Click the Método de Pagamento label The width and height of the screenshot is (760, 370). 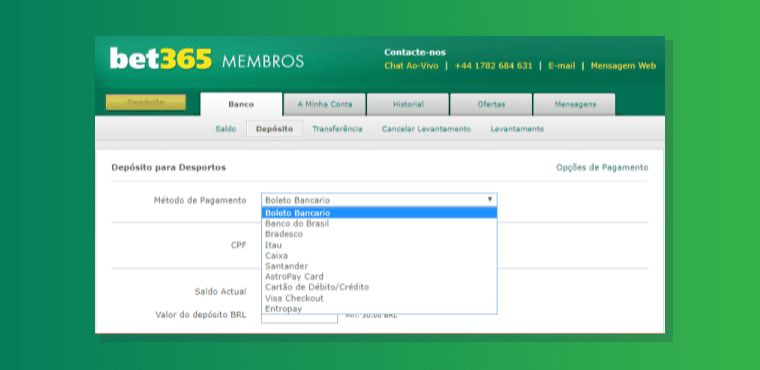pyautogui.click(x=200, y=200)
